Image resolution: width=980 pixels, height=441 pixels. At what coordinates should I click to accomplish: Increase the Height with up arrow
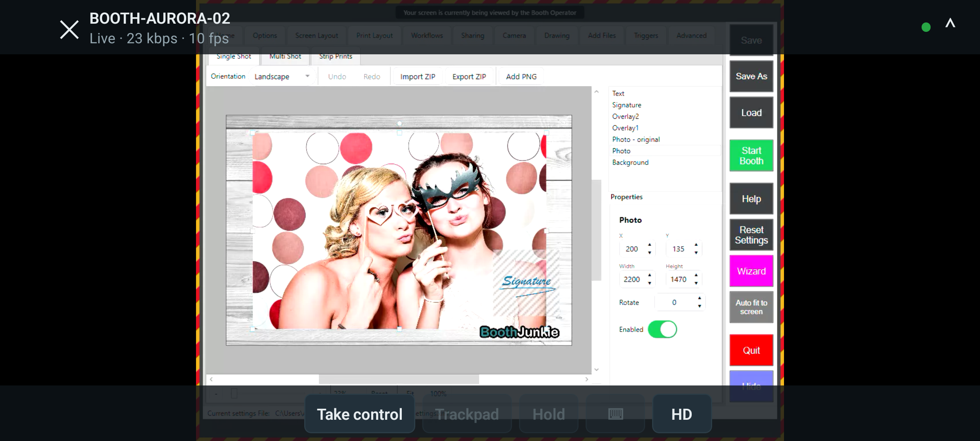(696, 275)
